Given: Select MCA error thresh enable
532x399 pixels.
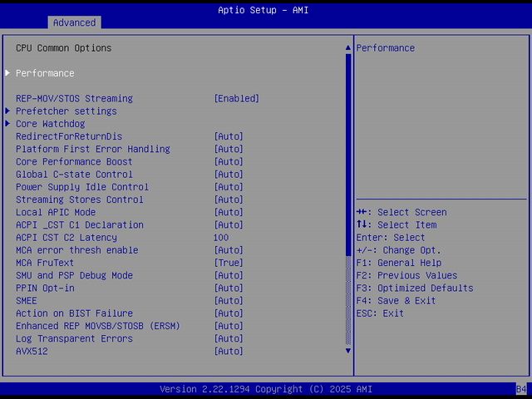Looking at the screenshot, I should point(76,250).
